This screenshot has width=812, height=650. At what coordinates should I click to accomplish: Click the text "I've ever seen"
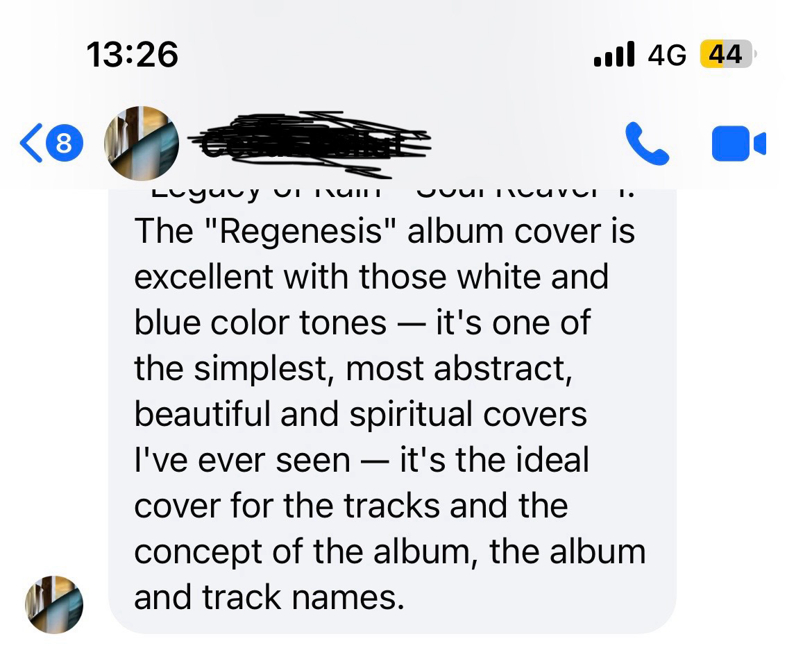[242, 460]
